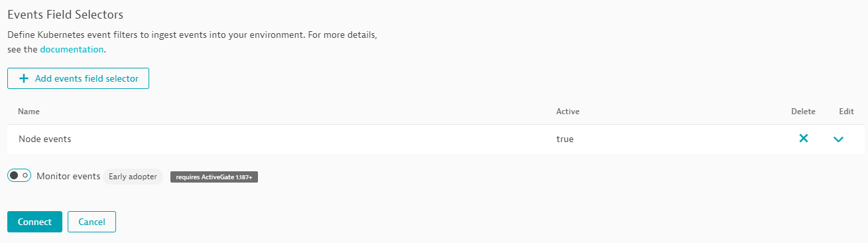The image size is (868, 243).
Task: Click the Events Field Selectors heading
Action: coord(65,14)
